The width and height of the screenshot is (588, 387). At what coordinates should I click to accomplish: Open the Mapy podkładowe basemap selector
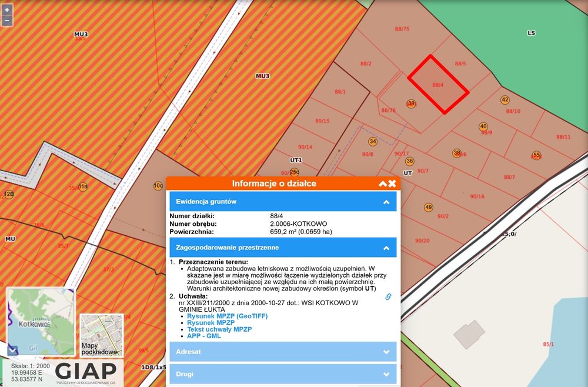tap(102, 335)
